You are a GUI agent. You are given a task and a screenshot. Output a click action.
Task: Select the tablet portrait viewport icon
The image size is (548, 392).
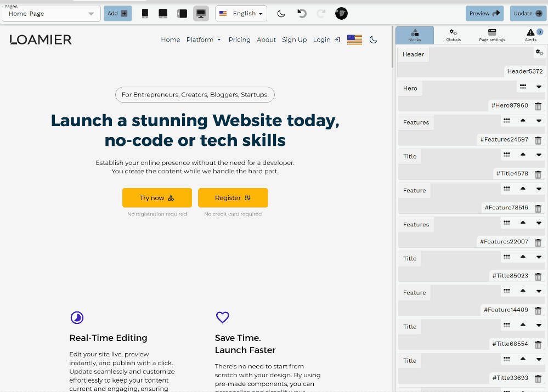coord(163,14)
